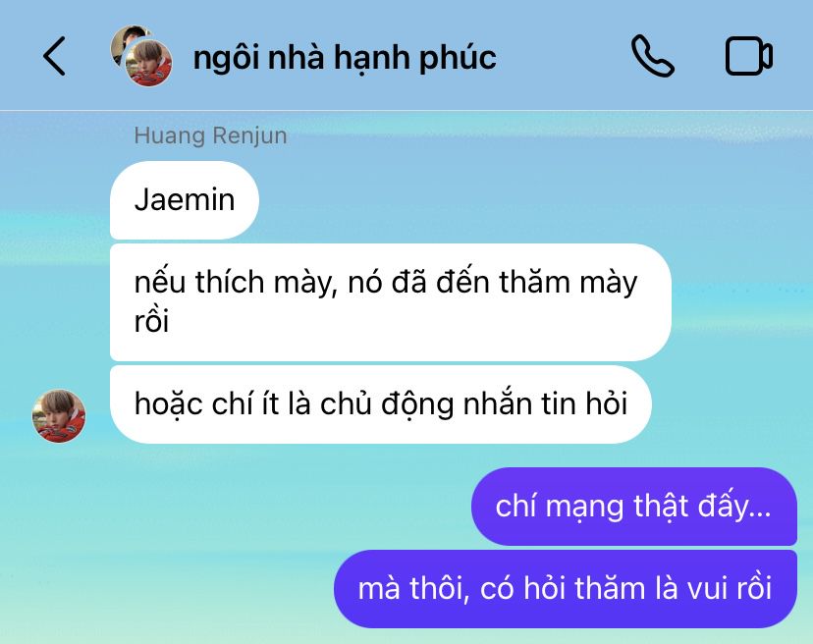The height and width of the screenshot is (644, 813).
Task: Click 'chí mạng' in the purple message
Action: (x=560, y=508)
